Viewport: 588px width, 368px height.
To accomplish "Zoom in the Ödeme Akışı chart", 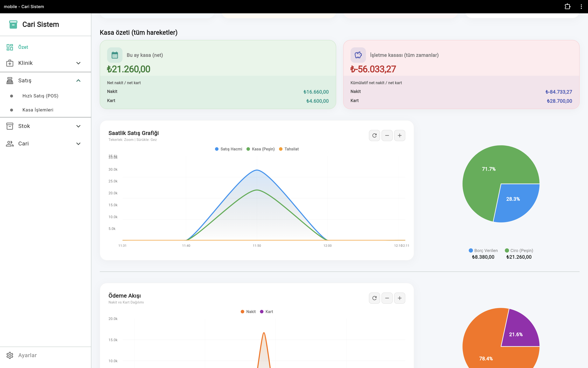I will (400, 298).
